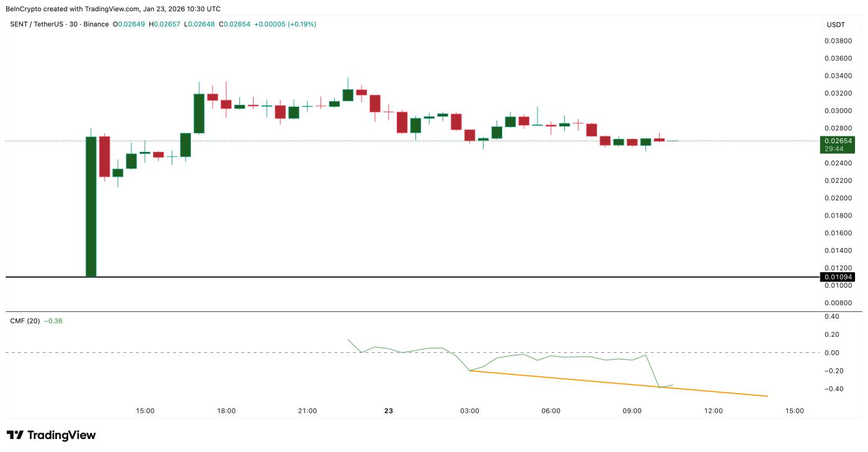Click the low value L0.02648
Image resolution: width=868 pixels, height=452 pixels.
point(200,24)
